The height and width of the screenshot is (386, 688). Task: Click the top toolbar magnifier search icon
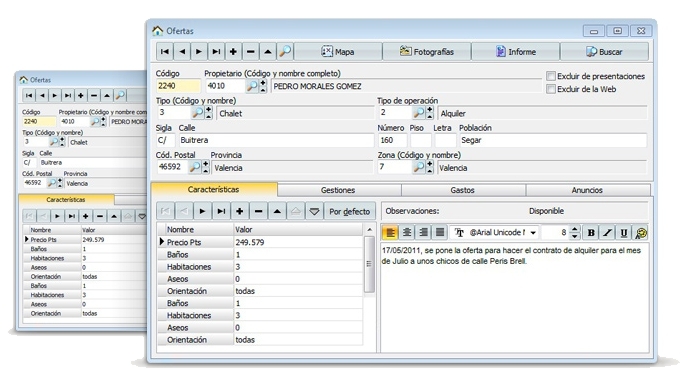pos(285,52)
